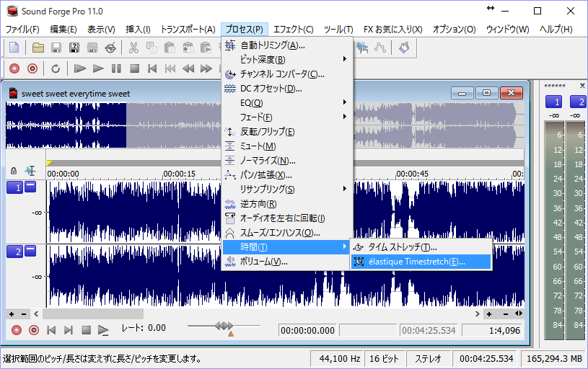Viewport: 588px width, 369px height.
Task: Click the 00:00:00.000 position field
Action: click(x=307, y=330)
